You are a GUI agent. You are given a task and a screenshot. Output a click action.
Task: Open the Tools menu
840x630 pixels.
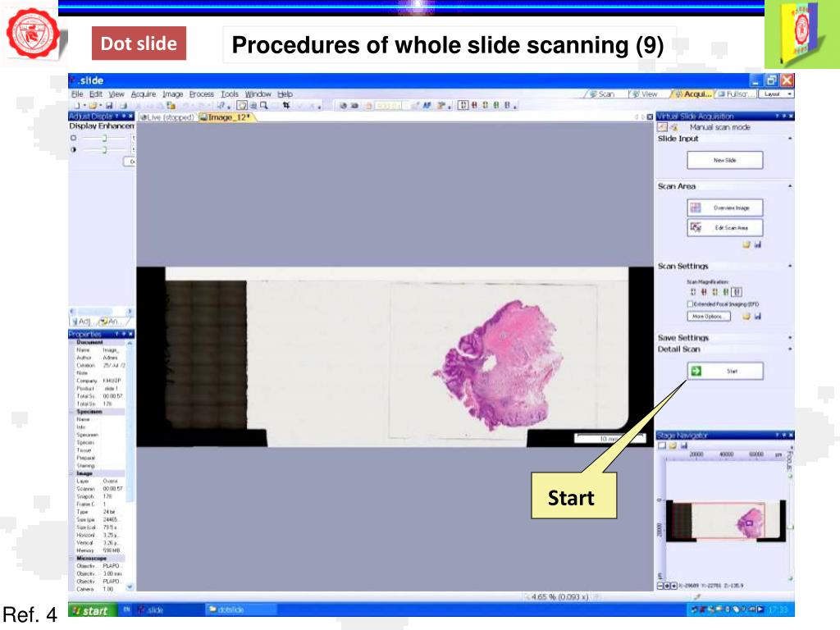[x=230, y=94]
